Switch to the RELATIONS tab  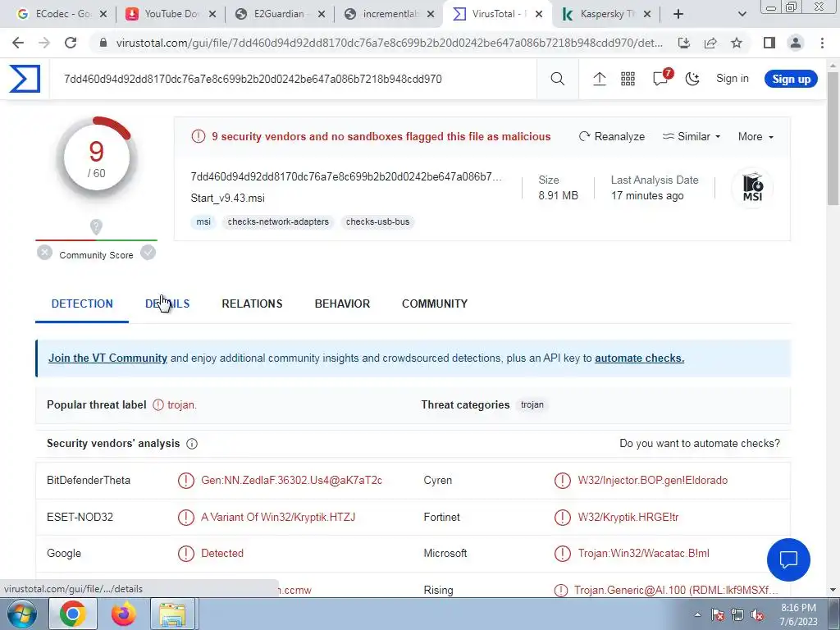click(252, 304)
